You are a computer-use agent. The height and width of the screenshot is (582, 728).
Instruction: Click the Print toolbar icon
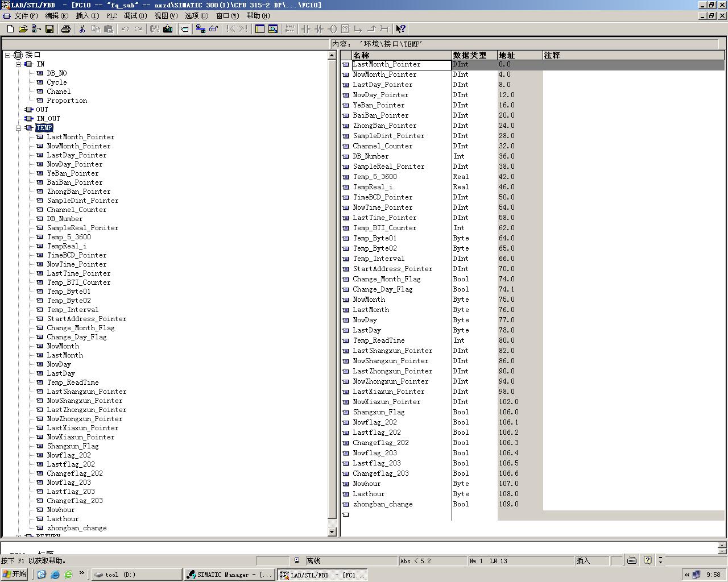pyautogui.click(x=66, y=29)
